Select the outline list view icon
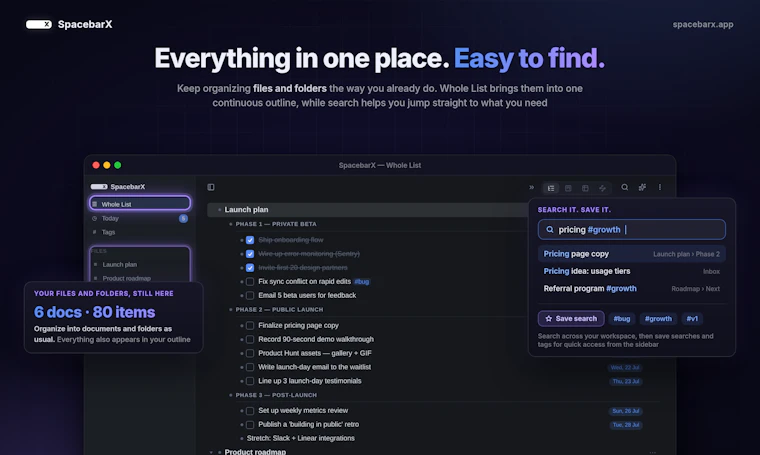This screenshot has width=760, height=455. click(x=551, y=188)
